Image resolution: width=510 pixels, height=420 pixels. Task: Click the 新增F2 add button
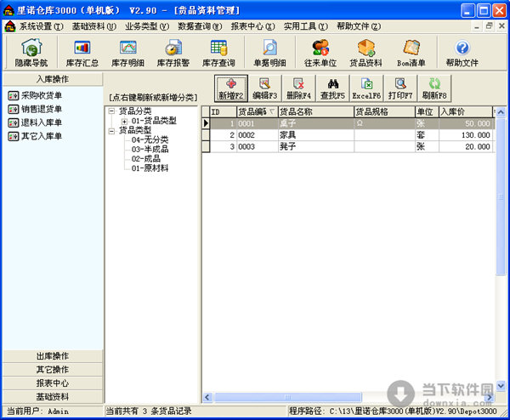tap(231, 88)
